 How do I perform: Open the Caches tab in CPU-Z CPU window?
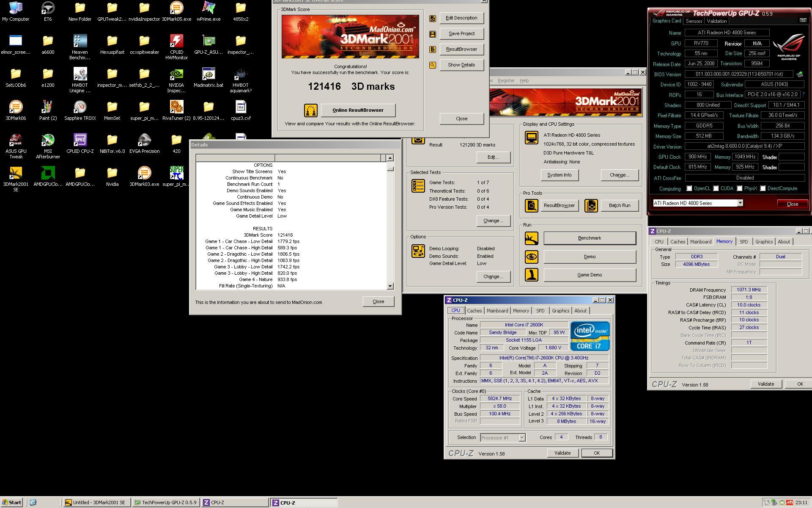click(474, 311)
